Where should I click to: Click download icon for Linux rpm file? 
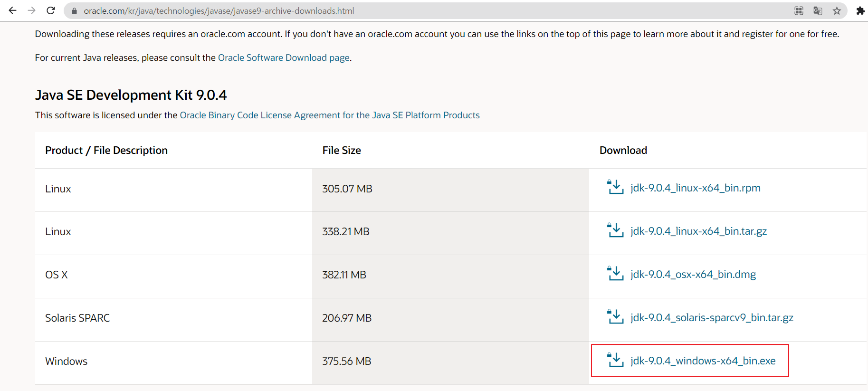pyautogui.click(x=615, y=187)
